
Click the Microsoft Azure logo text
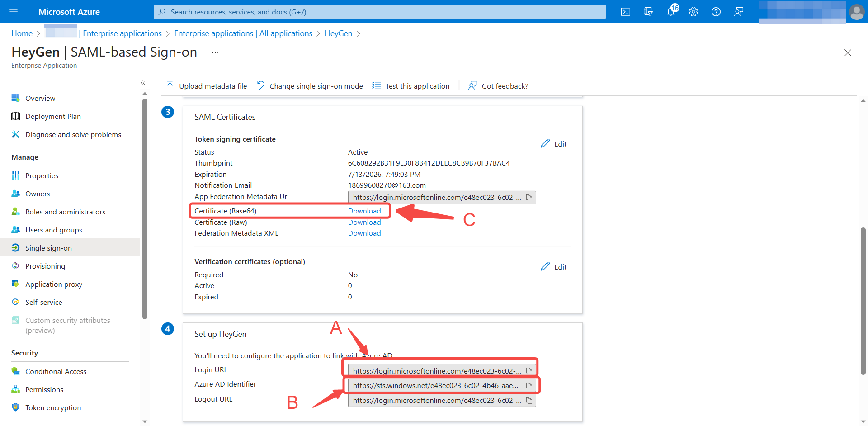coord(69,12)
